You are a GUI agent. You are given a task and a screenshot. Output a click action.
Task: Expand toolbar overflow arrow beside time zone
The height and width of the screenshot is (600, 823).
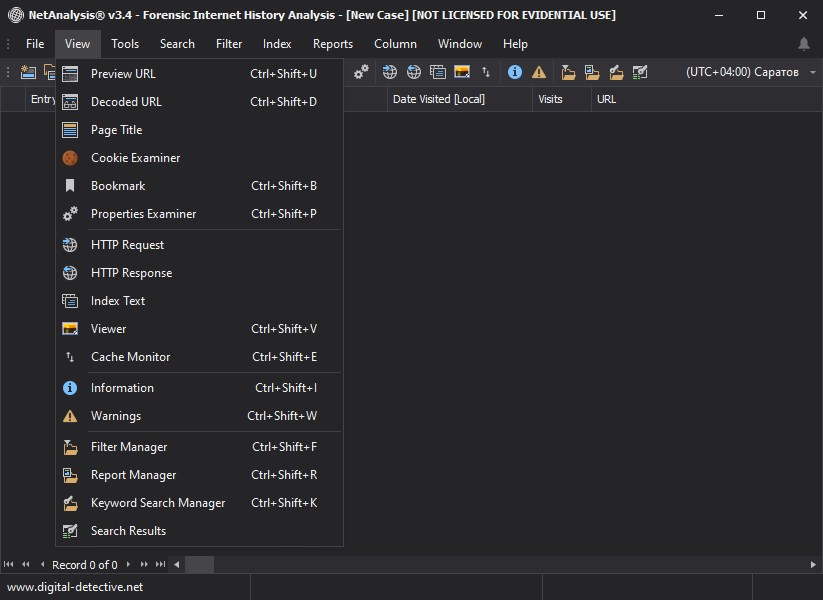(x=813, y=72)
